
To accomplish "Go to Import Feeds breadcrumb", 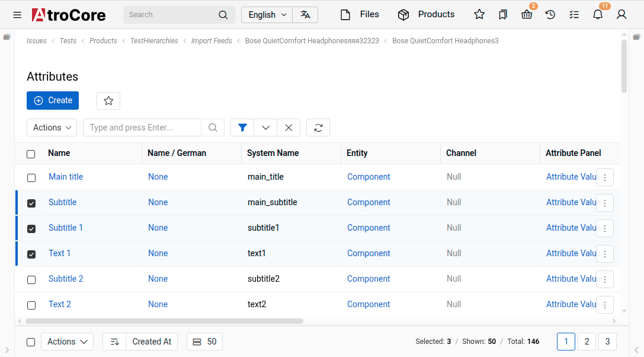I will pos(212,41).
